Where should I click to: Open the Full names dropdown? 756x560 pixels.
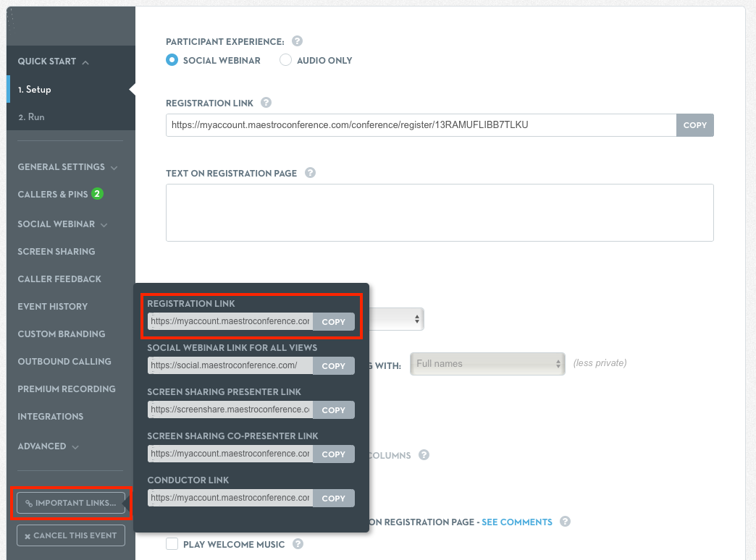[x=487, y=364]
